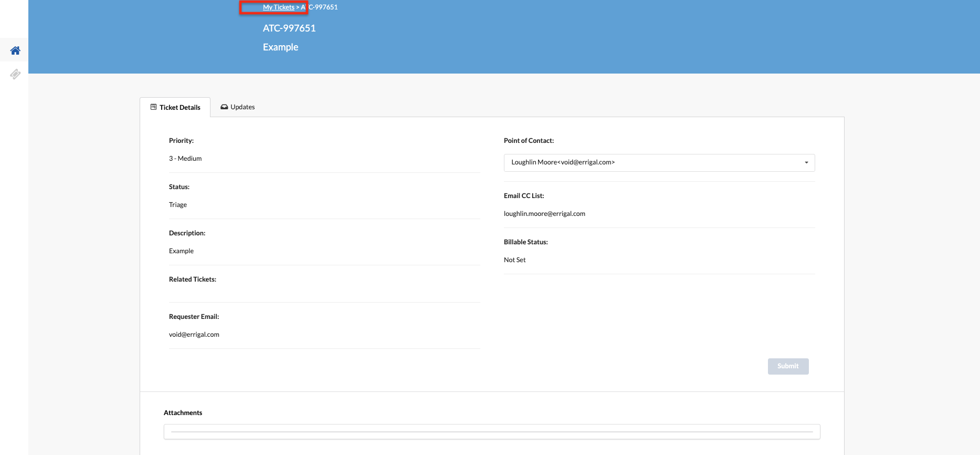
Task: Open the tickets icon in sidebar
Action: point(15,74)
